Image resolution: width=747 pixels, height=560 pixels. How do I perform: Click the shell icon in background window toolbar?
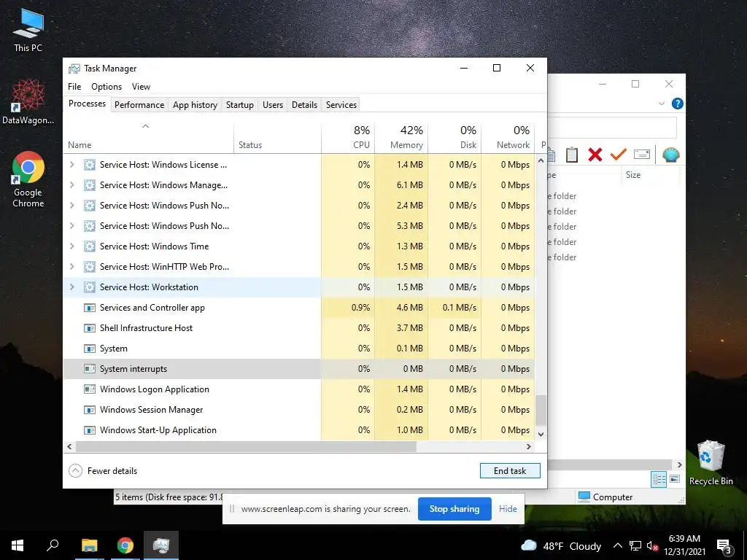coord(671,155)
